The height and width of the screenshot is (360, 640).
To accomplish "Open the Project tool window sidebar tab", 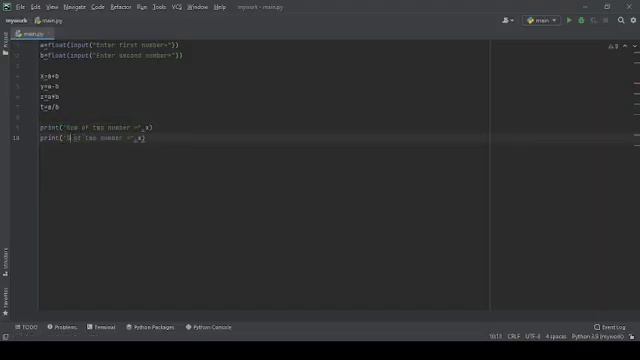I will coord(5,43).
